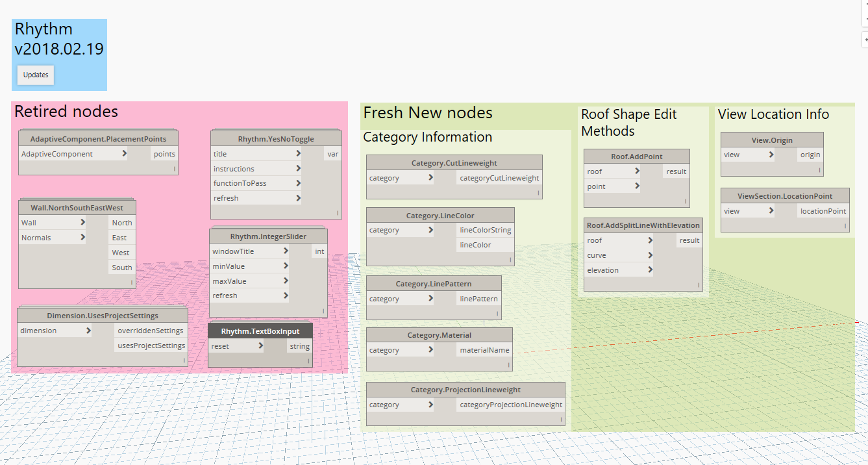Click lacing indicator on Category.LinePattern node
This screenshot has height=465, width=868.
click(497, 313)
